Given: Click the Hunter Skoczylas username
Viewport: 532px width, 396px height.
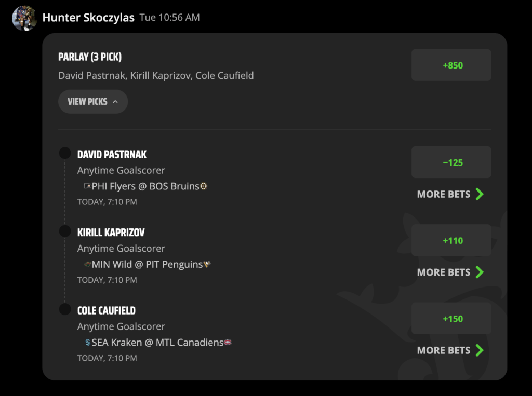Looking at the screenshot, I should [88, 18].
